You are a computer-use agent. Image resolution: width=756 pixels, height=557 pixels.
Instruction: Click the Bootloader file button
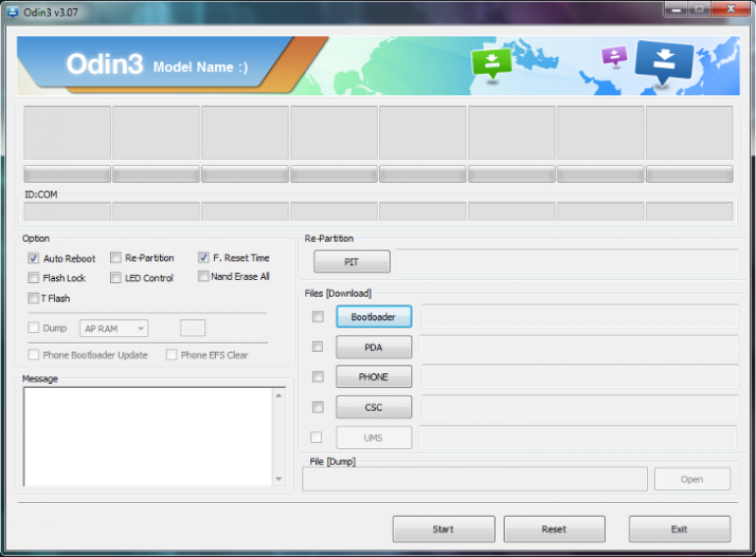(x=374, y=317)
